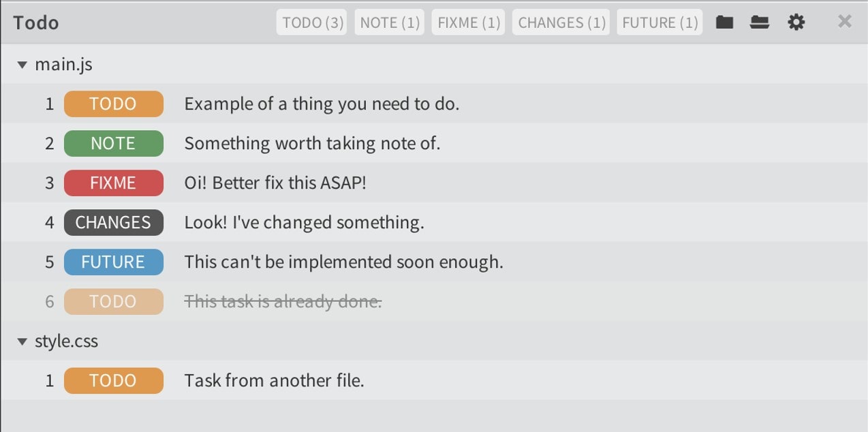Expand all files using the open folder icon
Viewport: 868px width, 432px height.
[760, 22]
